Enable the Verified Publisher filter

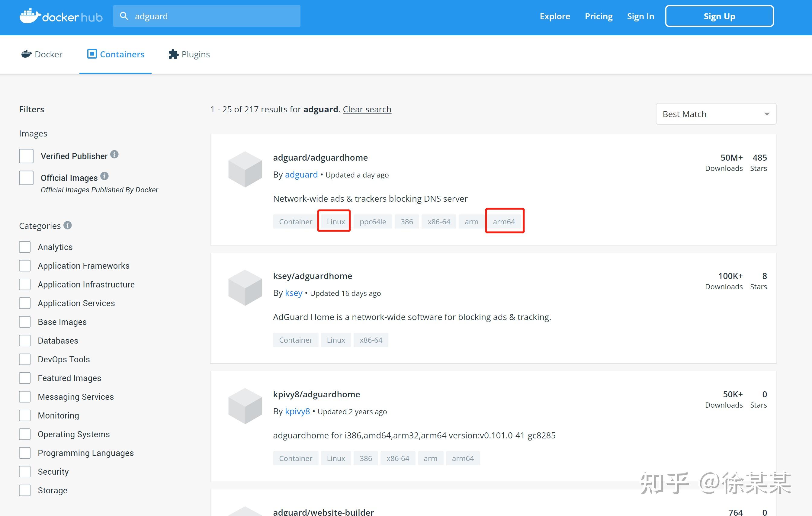26,156
